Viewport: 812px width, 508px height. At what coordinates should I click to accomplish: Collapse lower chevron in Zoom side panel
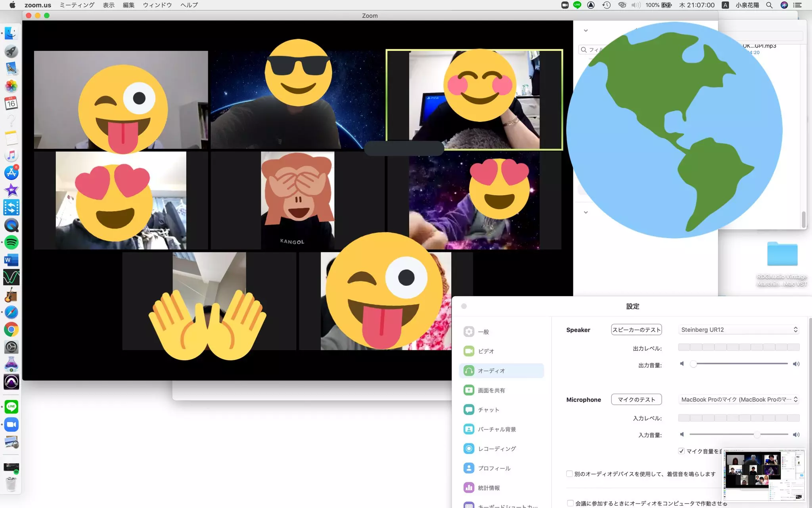click(x=586, y=212)
